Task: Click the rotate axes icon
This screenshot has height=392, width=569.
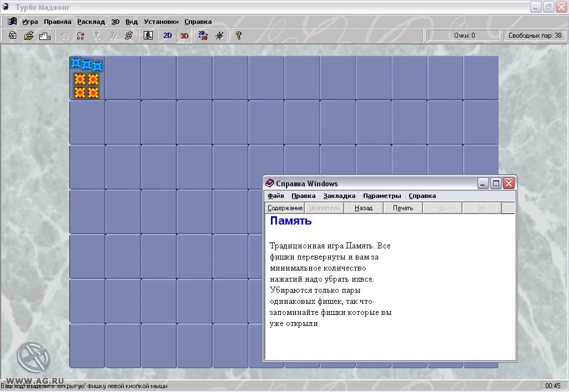Action: coord(219,35)
